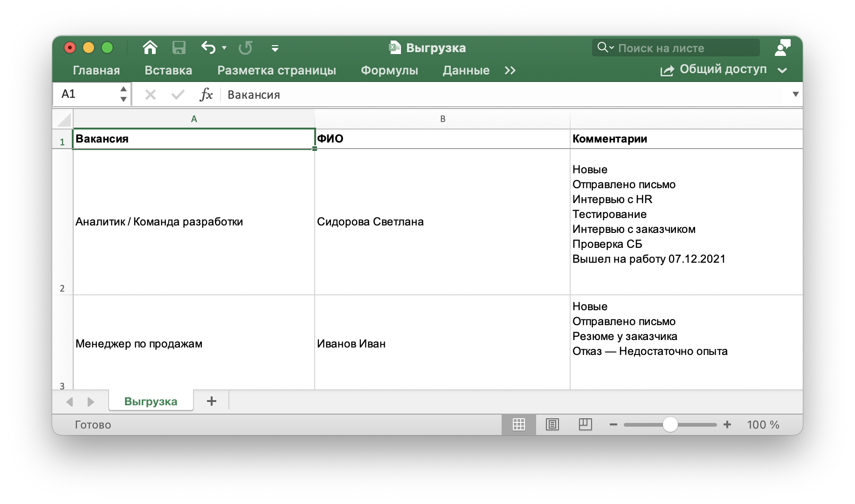Select row 2 header
The image size is (855, 504).
click(x=62, y=222)
